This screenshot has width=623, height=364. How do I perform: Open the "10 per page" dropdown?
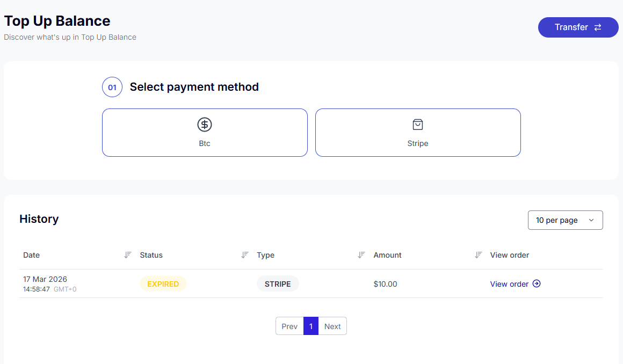point(565,220)
